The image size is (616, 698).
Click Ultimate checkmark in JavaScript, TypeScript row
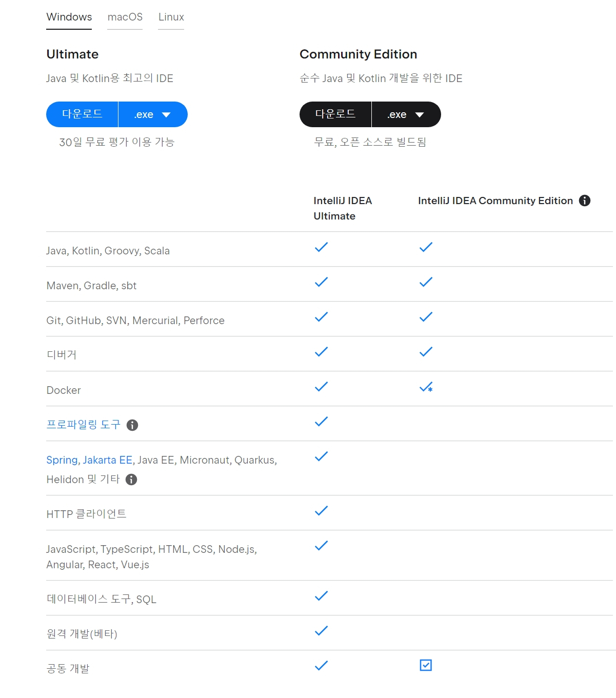321,546
